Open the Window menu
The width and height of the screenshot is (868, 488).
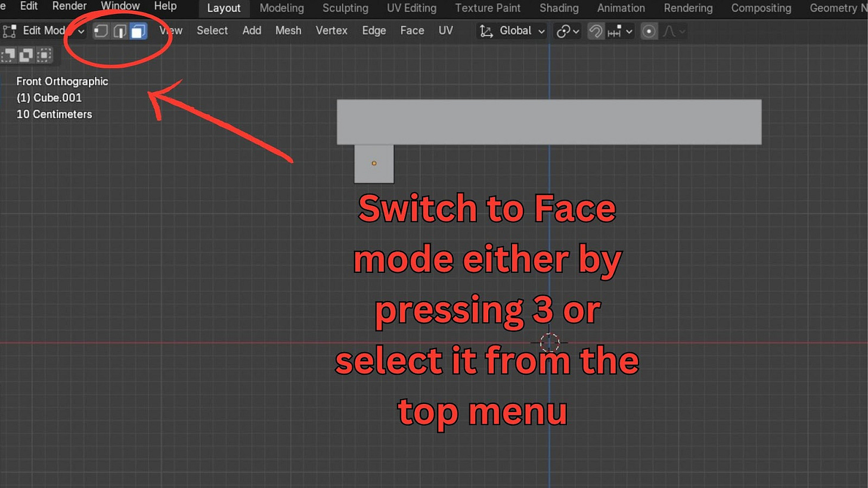click(x=120, y=7)
